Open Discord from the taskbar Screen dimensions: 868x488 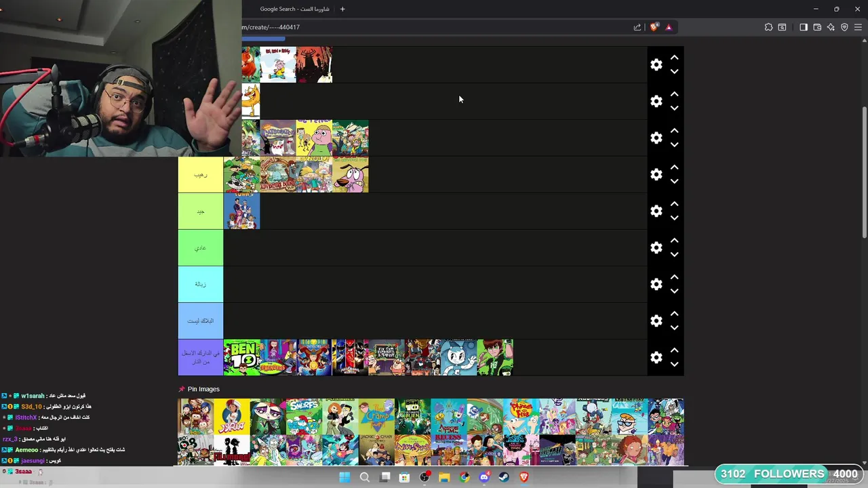tap(484, 477)
